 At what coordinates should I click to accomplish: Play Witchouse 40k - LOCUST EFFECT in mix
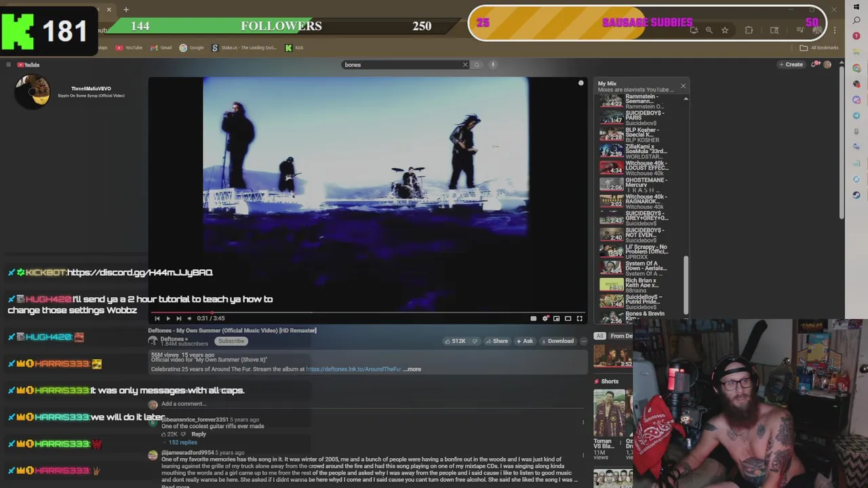(x=634, y=168)
